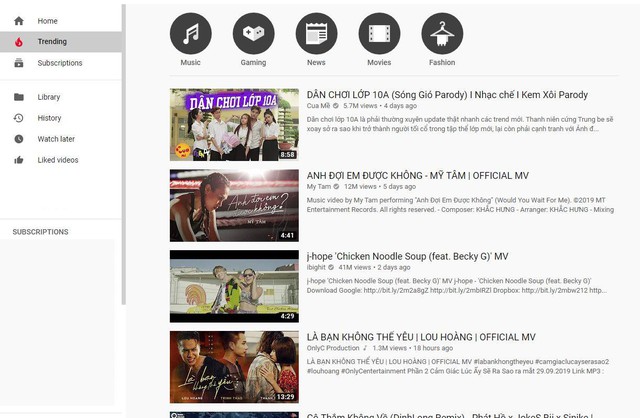Click the sidebar vertical scrollbar
This screenshot has height=418, width=640.
pyautogui.click(x=124, y=154)
